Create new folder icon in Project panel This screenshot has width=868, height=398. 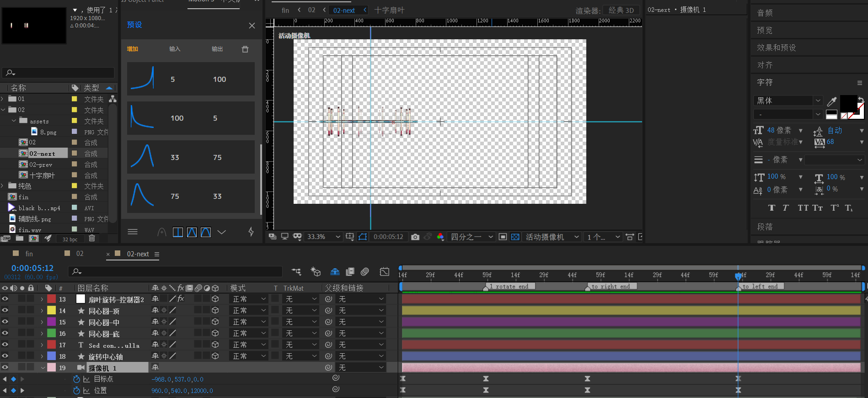click(20, 238)
